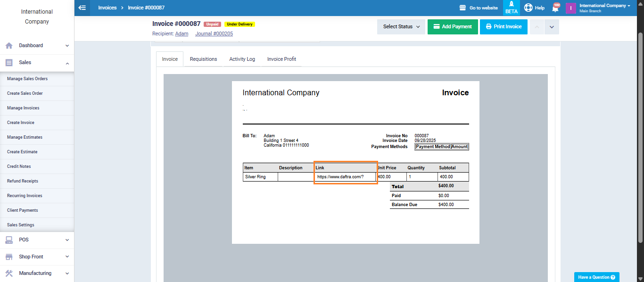Open Go to website link icon
This screenshot has width=644, height=282.
(462, 8)
